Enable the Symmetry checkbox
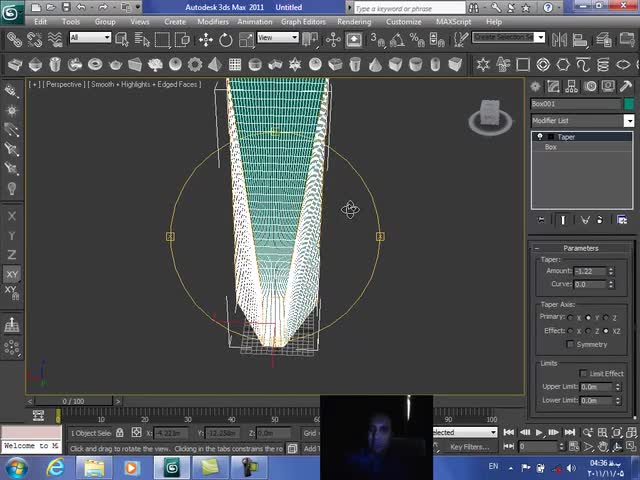The image size is (640, 480). coord(571,344)
